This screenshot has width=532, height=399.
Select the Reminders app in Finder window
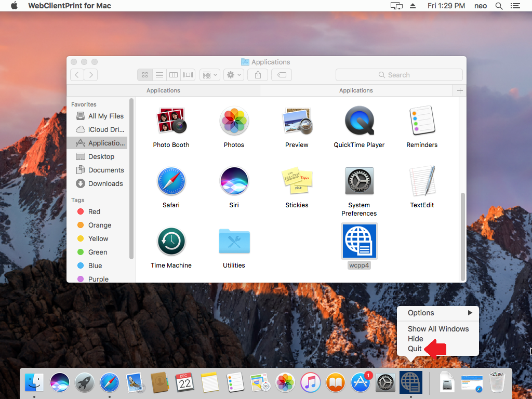tap(422, 121)
